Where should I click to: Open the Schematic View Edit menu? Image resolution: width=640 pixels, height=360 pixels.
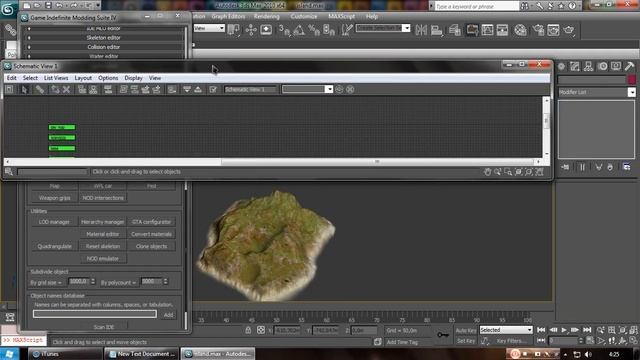11,78
